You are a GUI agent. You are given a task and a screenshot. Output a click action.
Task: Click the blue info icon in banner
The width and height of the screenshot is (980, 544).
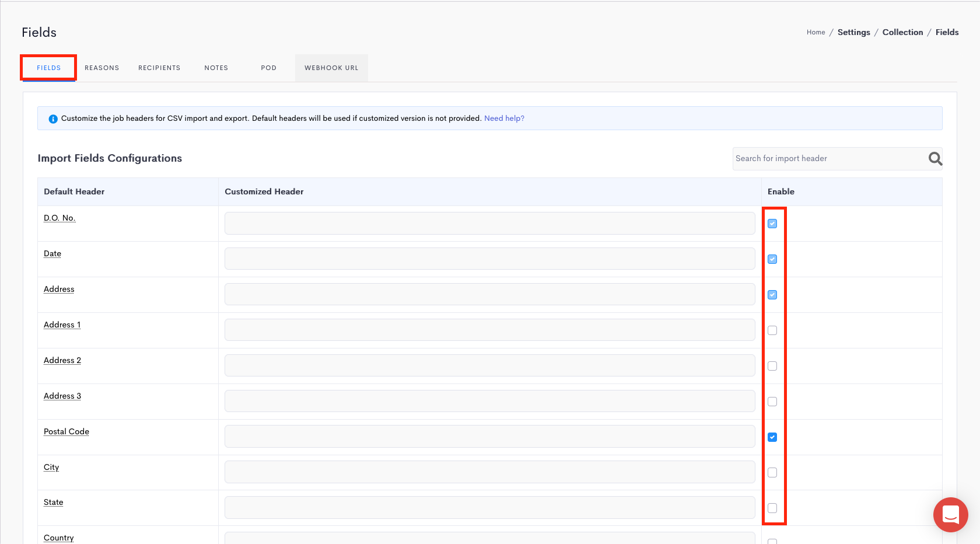click(53, 119)
